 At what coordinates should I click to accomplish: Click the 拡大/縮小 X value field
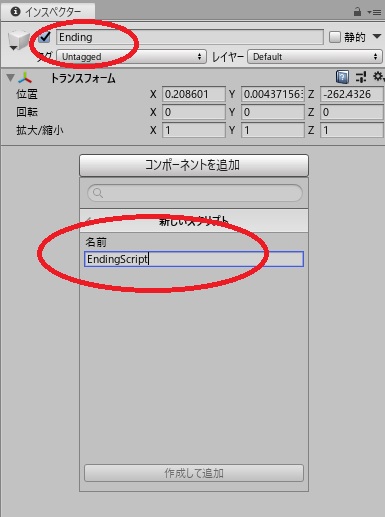click(194, 130)
